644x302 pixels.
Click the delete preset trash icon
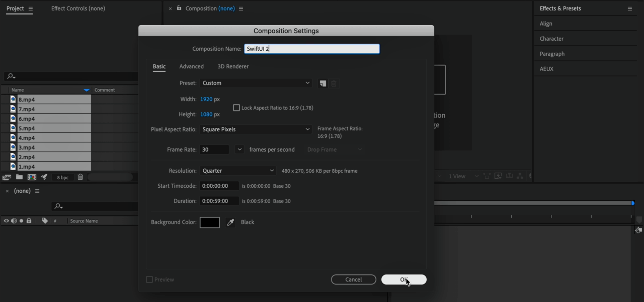pyautogui.click(x=334, y=84)
